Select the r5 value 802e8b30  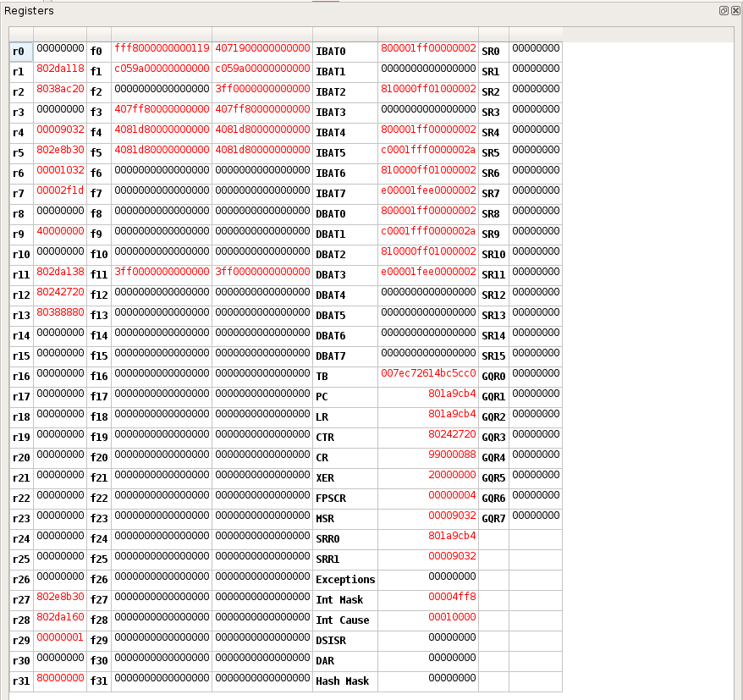60,150
